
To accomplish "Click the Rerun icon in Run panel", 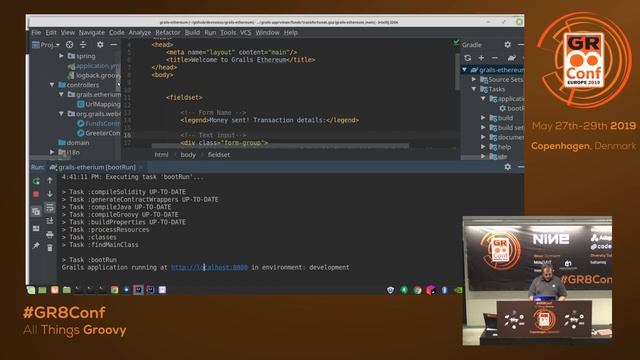I will click(36, 181).
